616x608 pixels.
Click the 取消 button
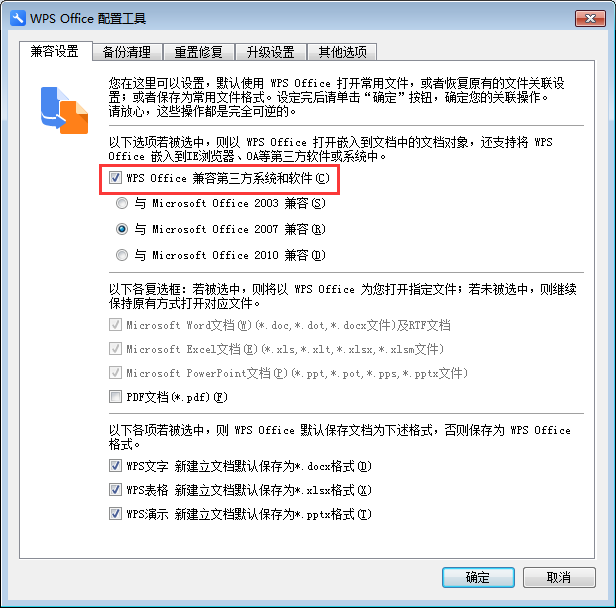click(559, 577)
